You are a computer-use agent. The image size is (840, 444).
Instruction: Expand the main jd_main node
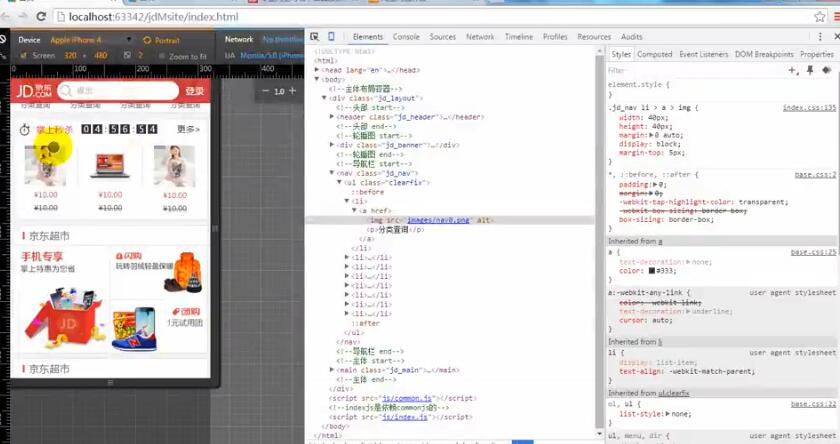[x=332, y=370]
